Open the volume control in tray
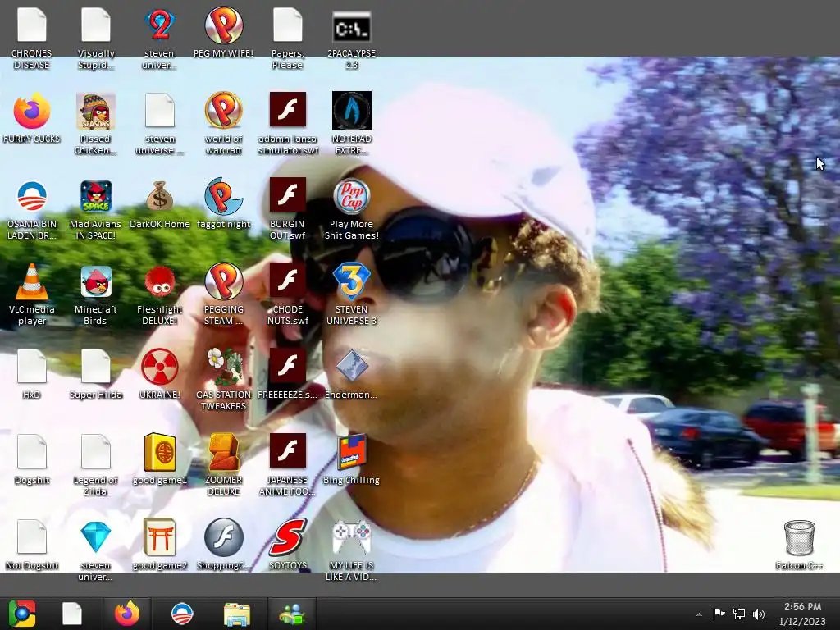 pyautogui.click(x=759, y=614)
